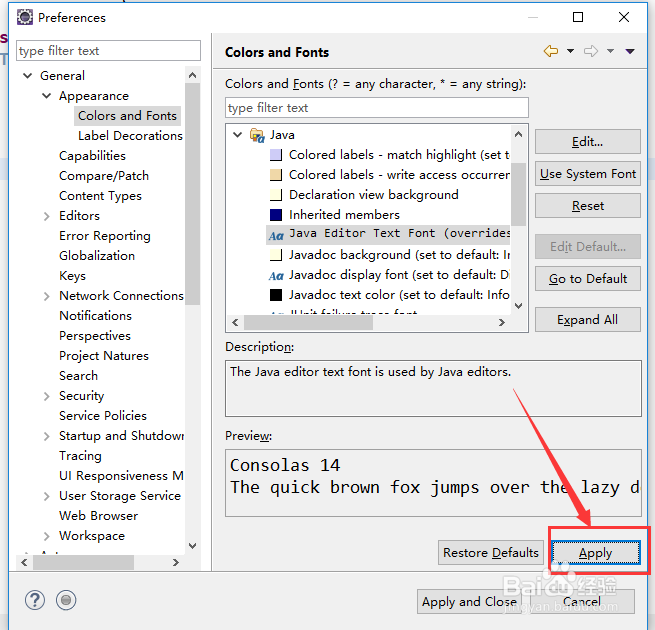Screen dimensions: 655x630
Task: Expand the User Storage Service node
Action: [47, 496]
